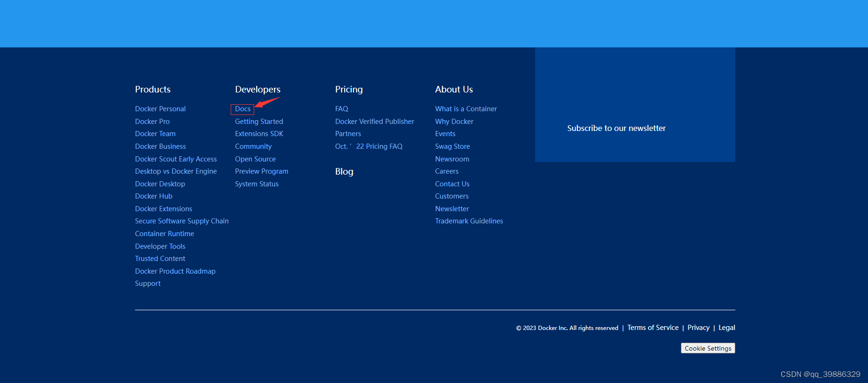Screen dimensions: 868x383
Task: Visit the Swag Store
Action: [453, 146]
